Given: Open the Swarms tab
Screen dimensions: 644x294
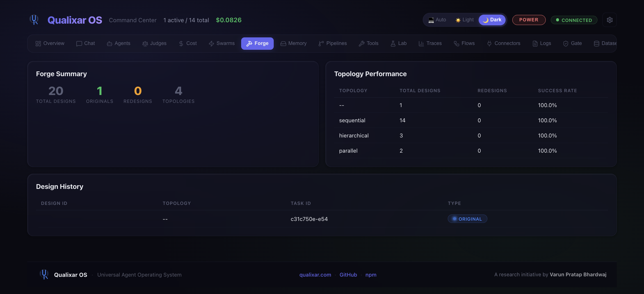Looking at the screenshot, I should pyautogui.click(x=222, y=44).
